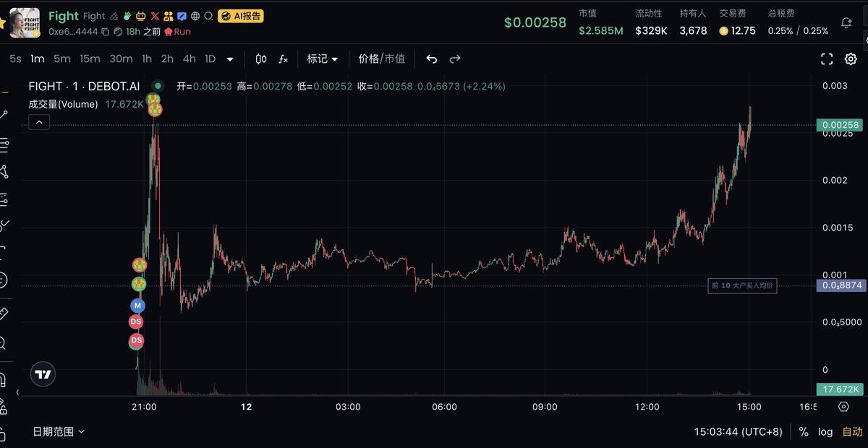The height and width of the screenshot is (448, 868).
Task: Click the chart icon next to 18h
Action: click(x=118, y=32)
